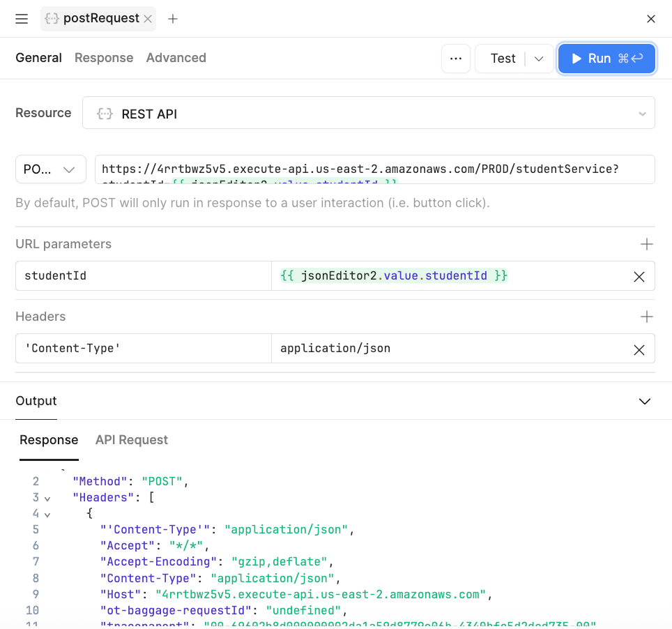Run the postRequest query
Screen dimensions: 672x629
[606, 59]
